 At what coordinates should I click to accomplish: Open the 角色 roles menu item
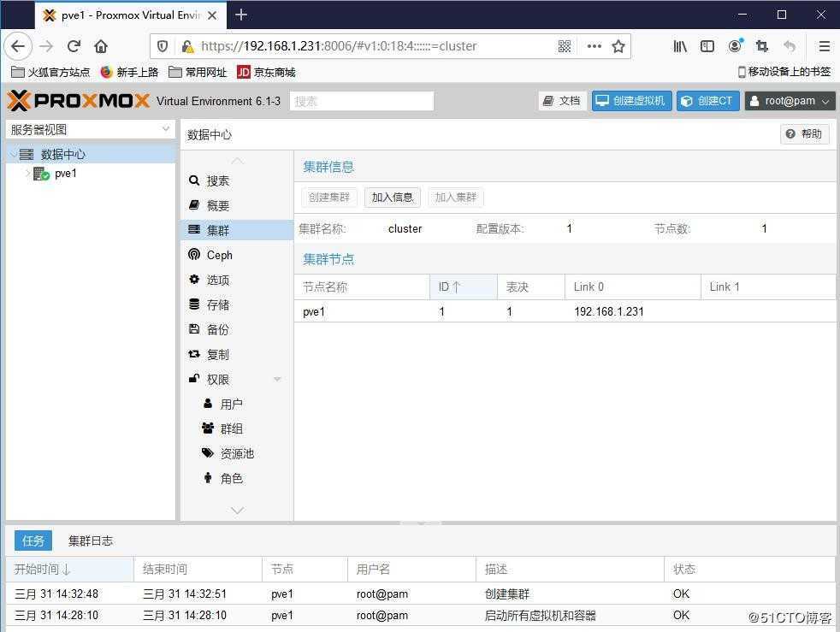click(237, 478)
